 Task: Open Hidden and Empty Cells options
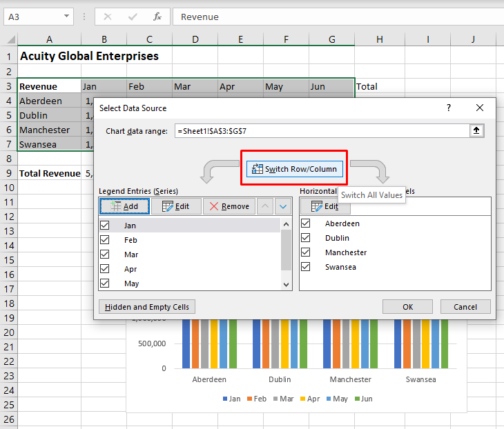tap(147, 307)
